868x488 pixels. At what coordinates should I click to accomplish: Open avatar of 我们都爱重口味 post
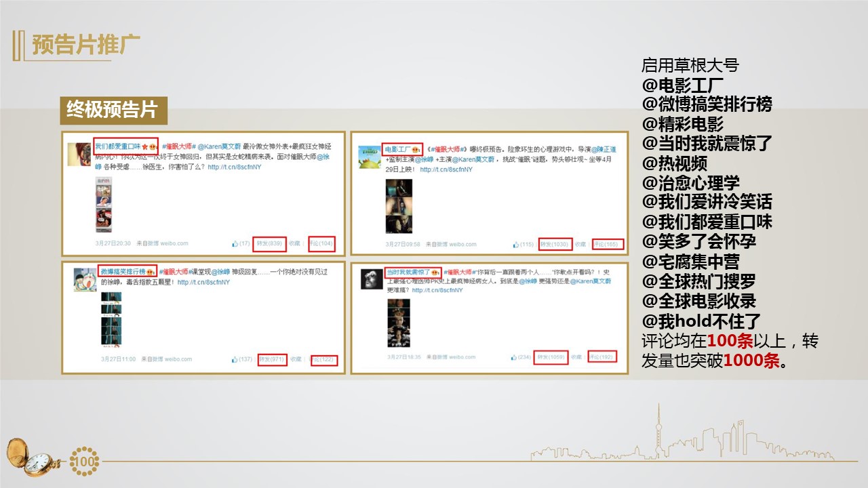[79, 154]
